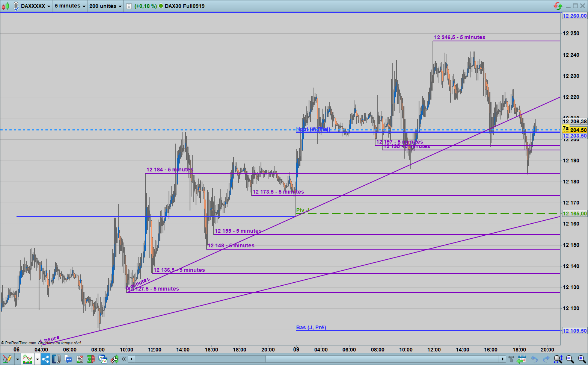Click the redo arrow icon

[x=546, y=359]
